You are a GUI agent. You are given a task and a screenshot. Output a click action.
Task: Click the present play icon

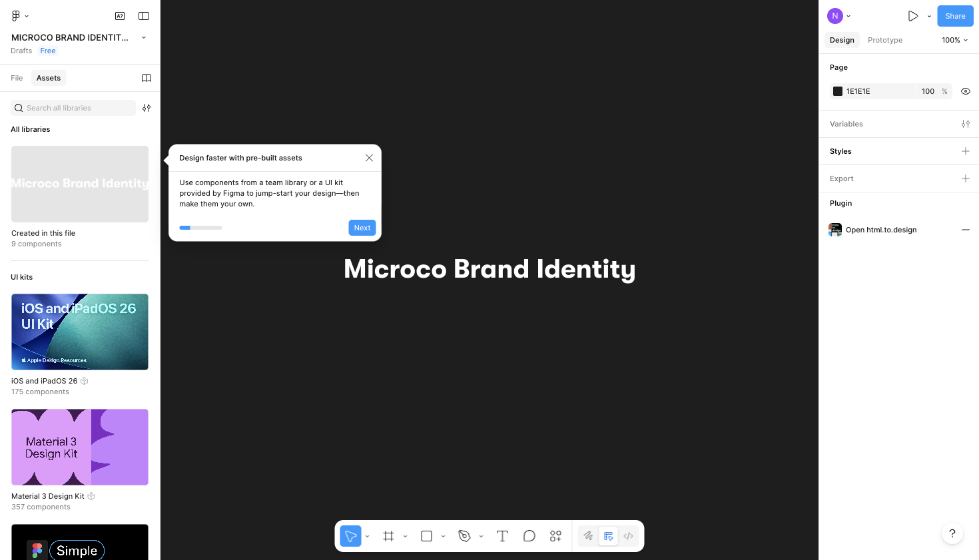coord(912,16)
